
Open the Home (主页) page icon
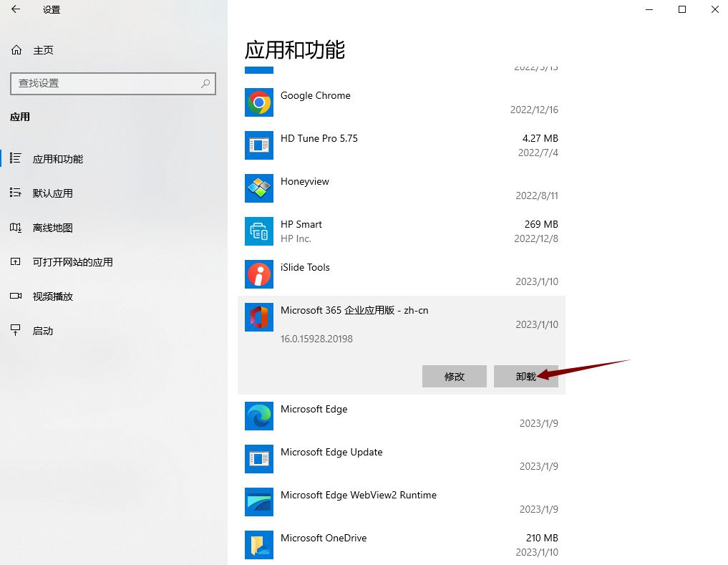click(16, 50)
